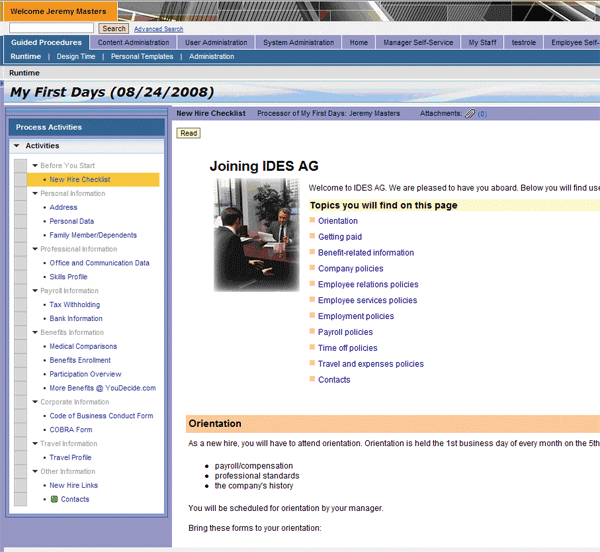Open the Travel Profile activity
The width and height of the screenshot is (600, 552).
click(70, 458)
